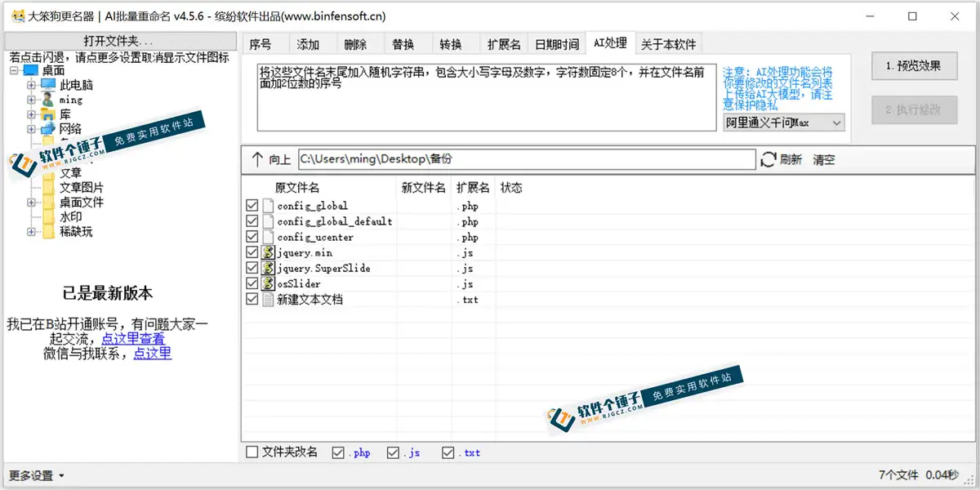Click the 1.预览效果 button

pos(914,66)
